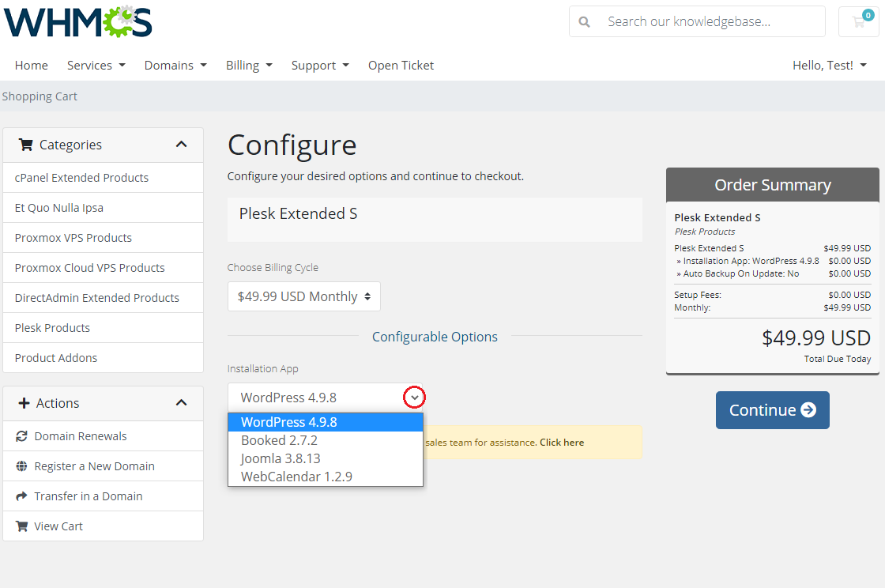This screenshot has width=885, height=588.
Task: Open the billing cycle dropdown
Action: tap(303, 296)
